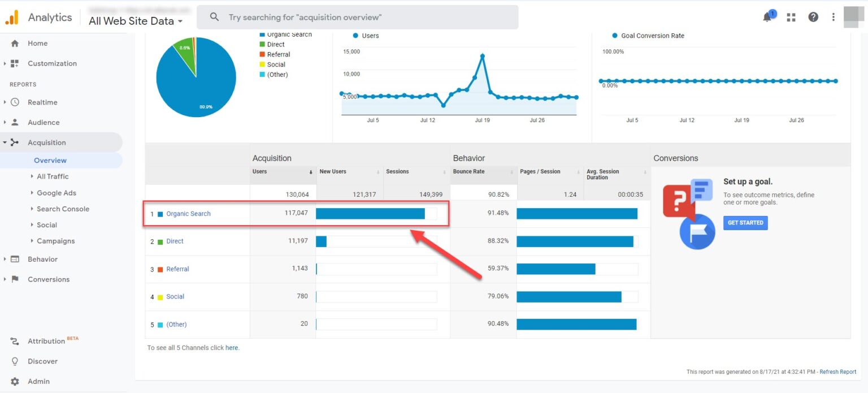This screenshot has height=393, width=868.
Task: Select Search Console under Acquisition
Action: click(x=63, y=209)
